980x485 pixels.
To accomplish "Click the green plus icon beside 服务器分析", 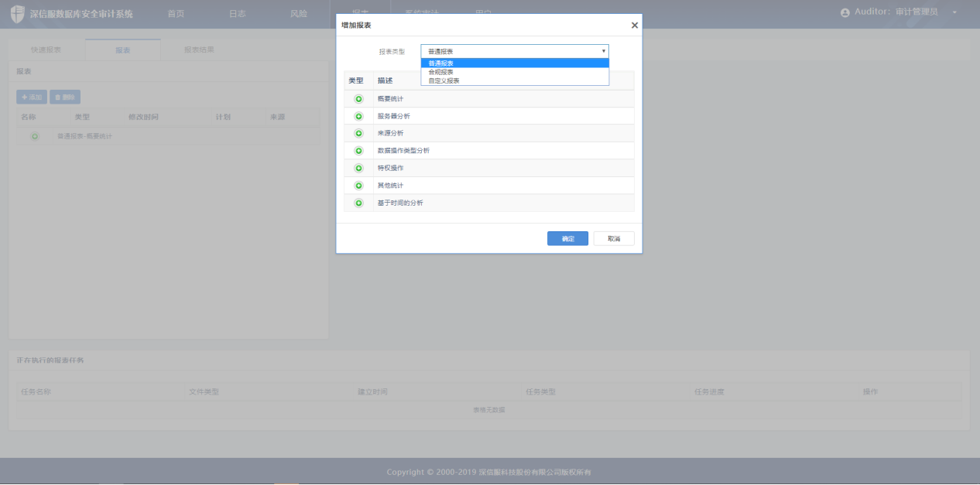I will pos(358,116).
